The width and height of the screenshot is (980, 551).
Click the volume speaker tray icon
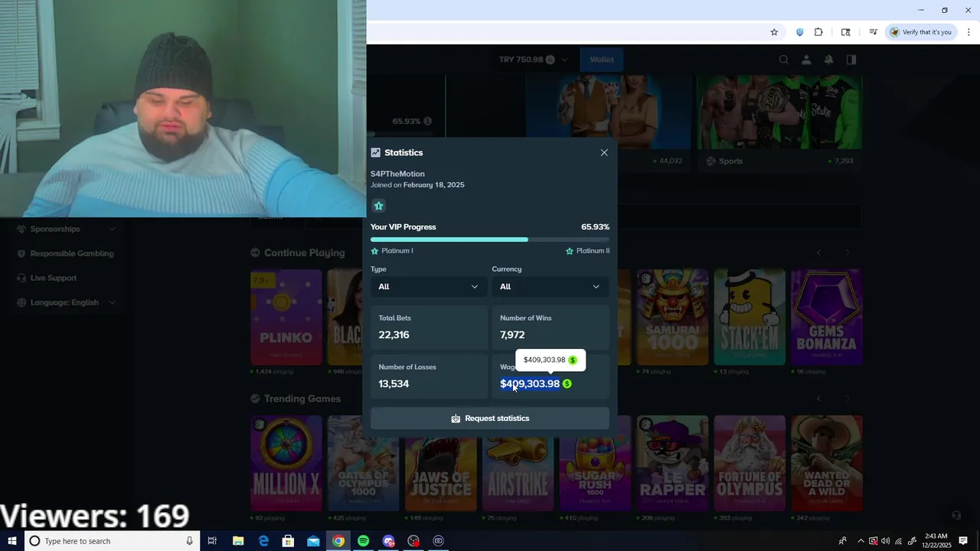click(x=885, y=541)
